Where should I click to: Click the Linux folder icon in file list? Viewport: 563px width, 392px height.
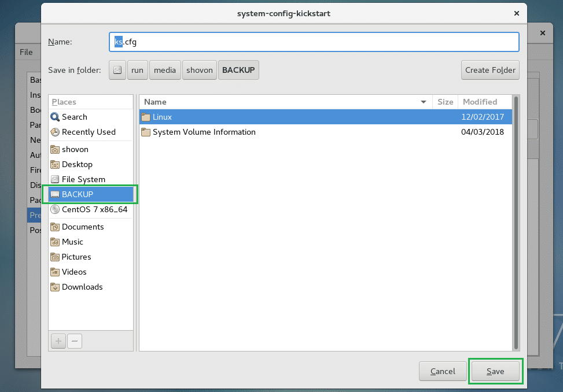pos(146,117)
